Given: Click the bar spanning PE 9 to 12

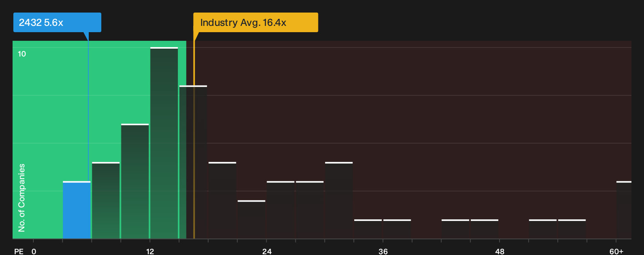Looking at the screenshot, I should [x=135, y=181].
